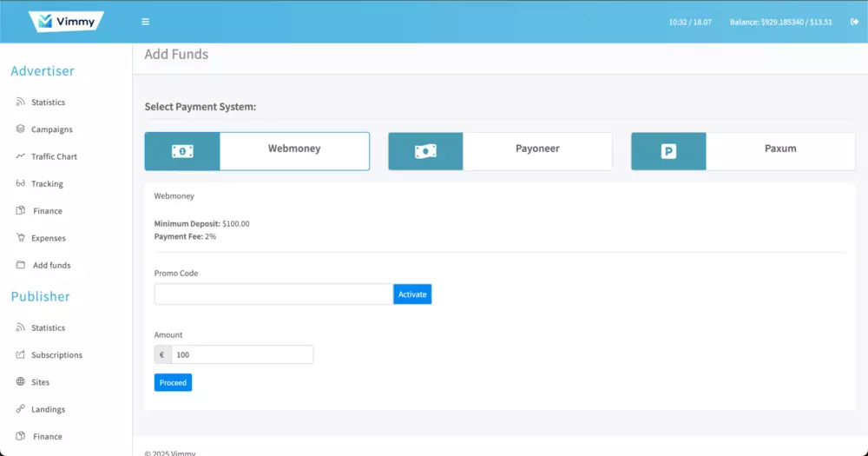Viewport: 868px width, 456px height.
Task: Click the Webmoney banknote icon
Action: pyautogui.click(x=182, y=151)
